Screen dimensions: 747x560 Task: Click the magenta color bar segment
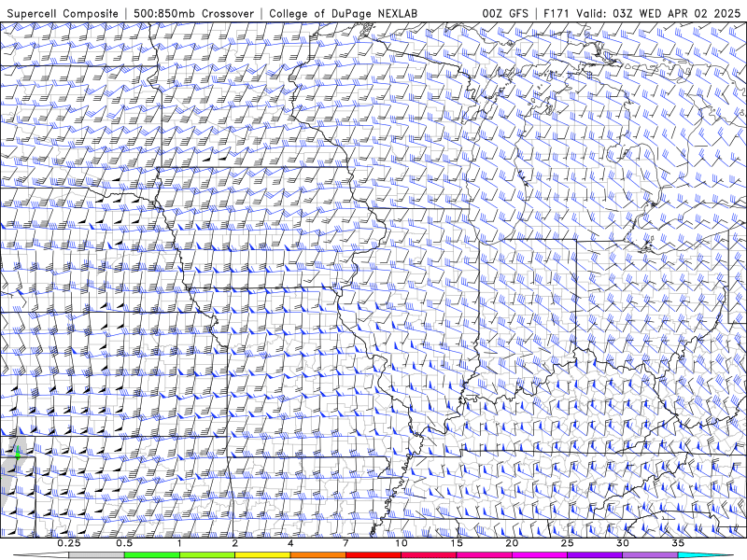coord(540,554)
